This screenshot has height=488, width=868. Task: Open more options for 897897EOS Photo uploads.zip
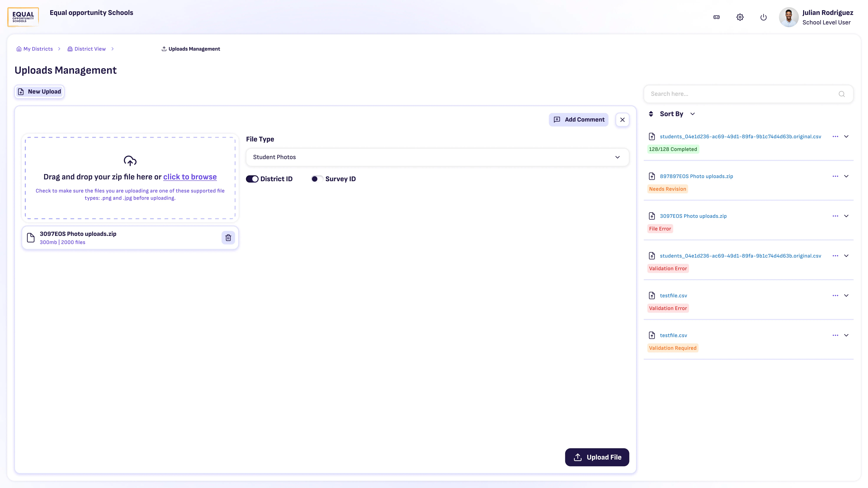pyautogui.click(x=835, y=176)
